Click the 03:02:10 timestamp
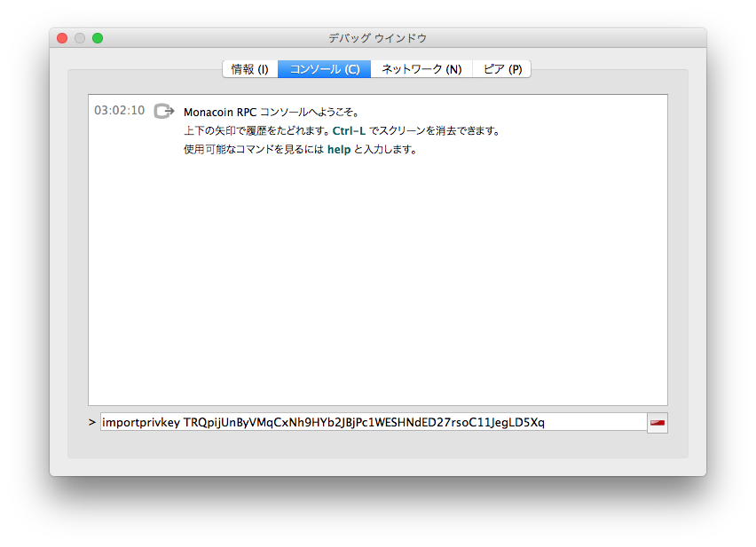Viewport: 756px width, 547px height. point(119,111)
